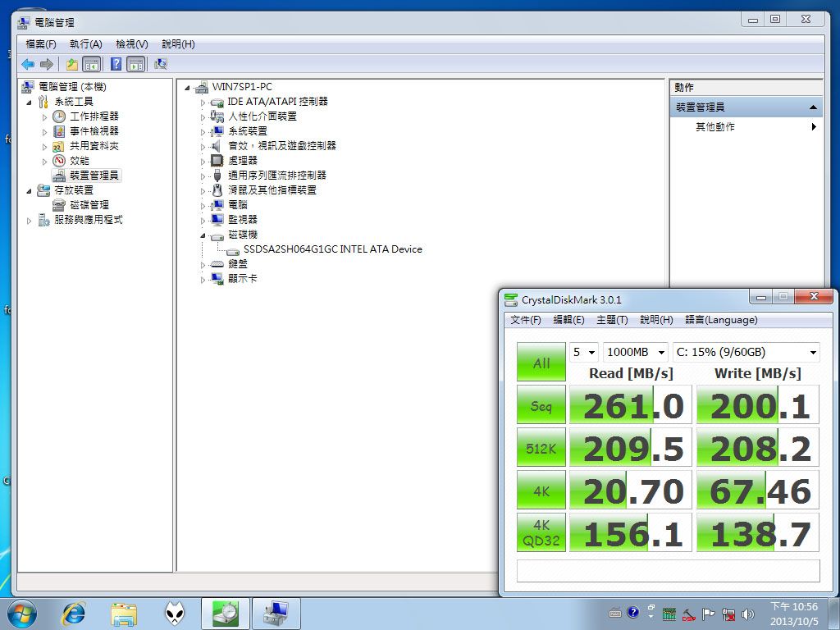Click the 4K benchmark button
The height and width of the screenshot is (630, 840).
coord(541,491)
